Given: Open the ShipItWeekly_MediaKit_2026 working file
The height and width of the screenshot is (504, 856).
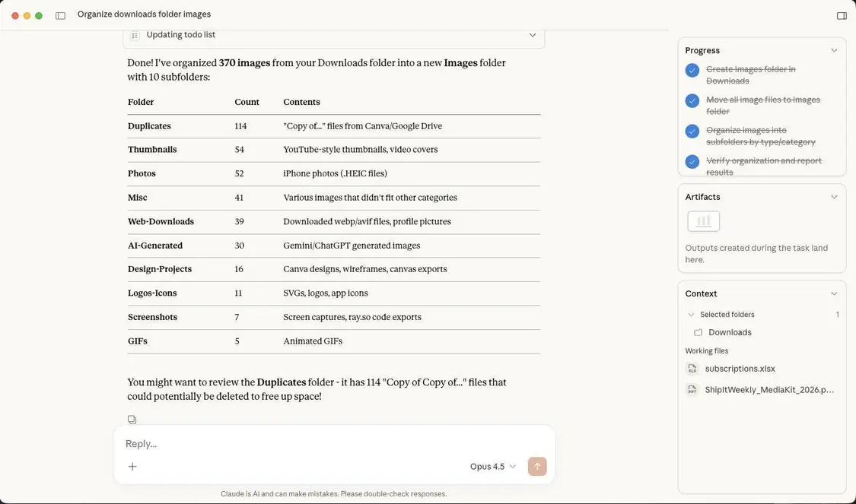Looking at the screenshot, I should click(x=768, y=390).
